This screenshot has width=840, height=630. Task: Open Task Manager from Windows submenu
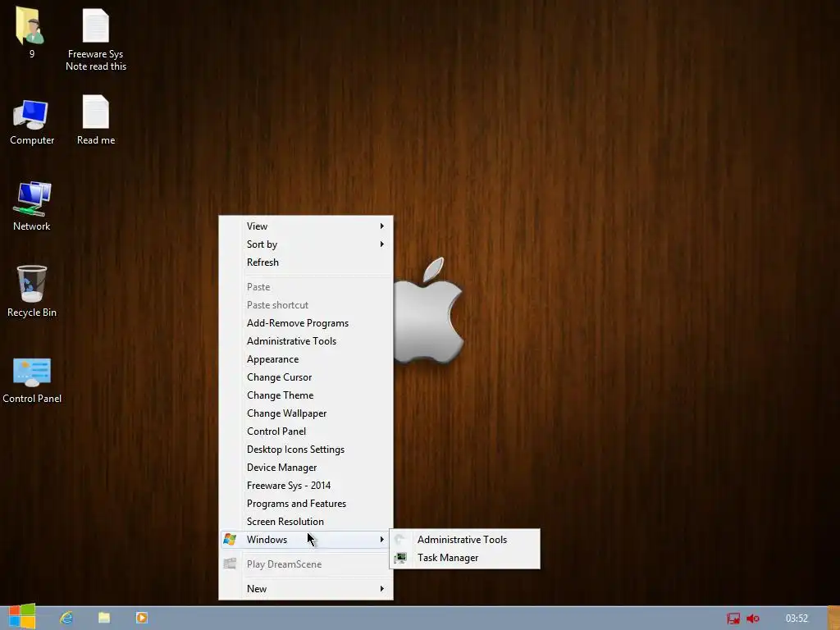464,558
